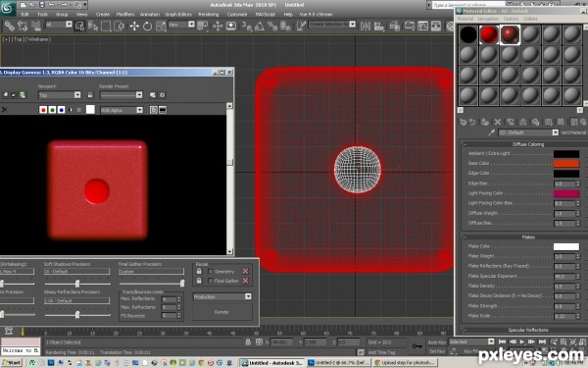Click the Render button

[222, 312]
